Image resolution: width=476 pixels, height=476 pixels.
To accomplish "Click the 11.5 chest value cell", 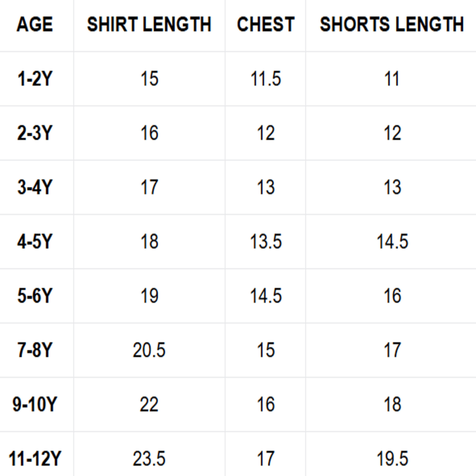I will coord(266,79).
